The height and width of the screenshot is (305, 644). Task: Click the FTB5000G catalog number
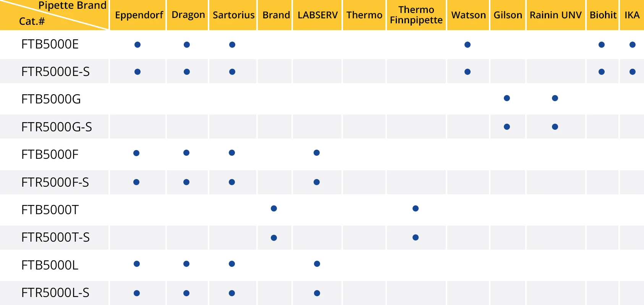coord(51,99)
